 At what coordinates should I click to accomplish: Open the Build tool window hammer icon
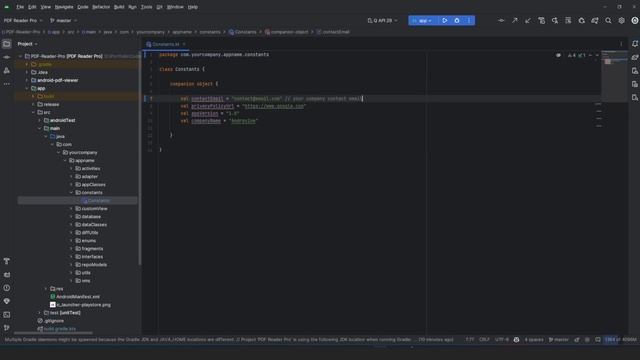(x=7, y=261)
